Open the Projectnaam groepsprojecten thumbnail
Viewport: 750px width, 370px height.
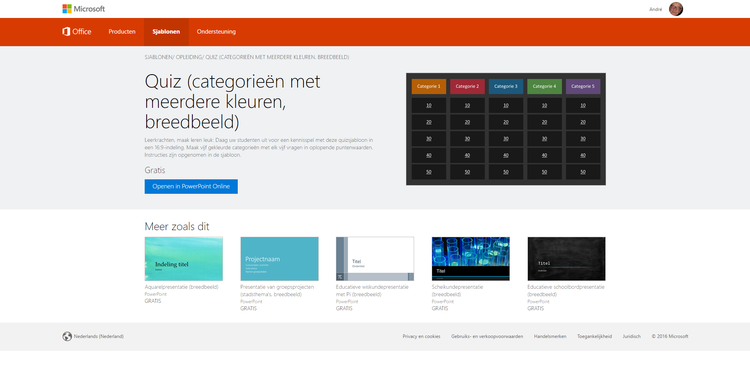click(279, 259)
